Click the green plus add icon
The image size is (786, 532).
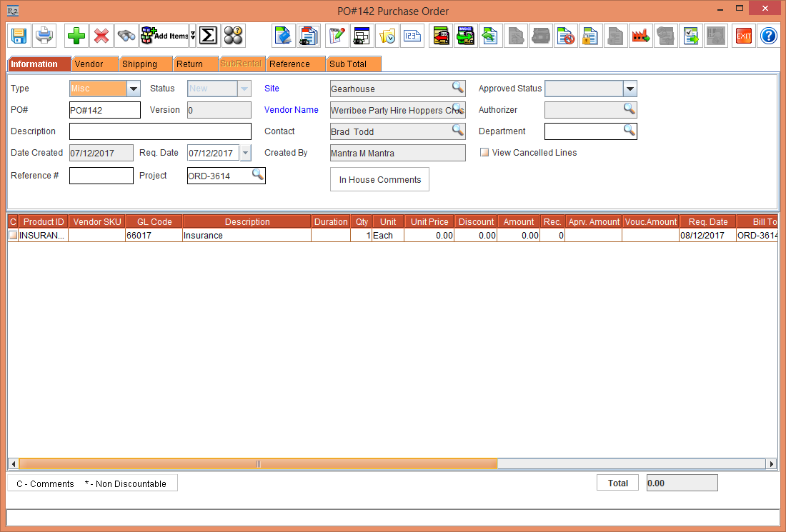pyautogui.click(x=76, y=35)
